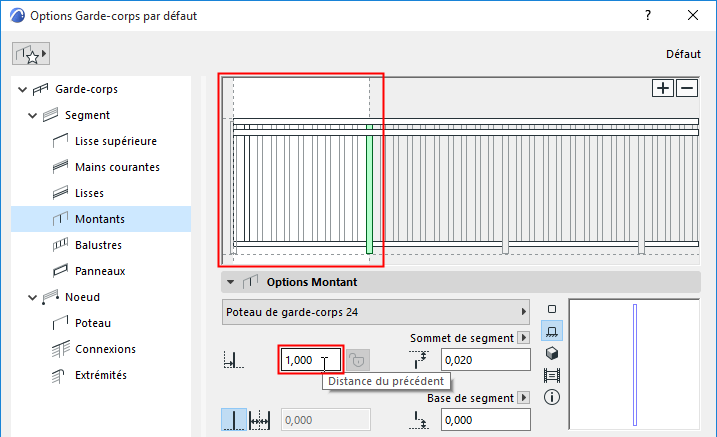Select Connexions item in tree
Screen dimensions: 717x437
click(x=106, y=349)
